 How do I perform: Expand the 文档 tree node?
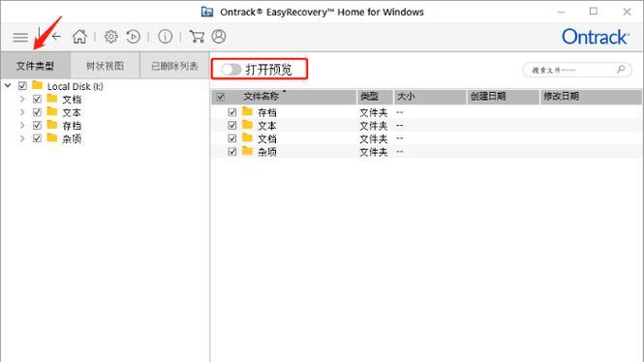pos(22,99)
